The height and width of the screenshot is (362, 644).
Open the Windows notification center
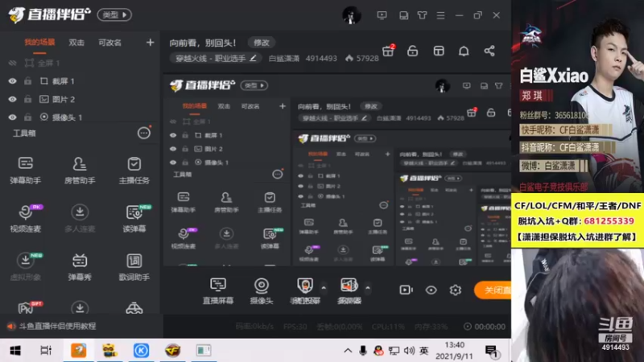pyautogui.click(x=492, y=352)
